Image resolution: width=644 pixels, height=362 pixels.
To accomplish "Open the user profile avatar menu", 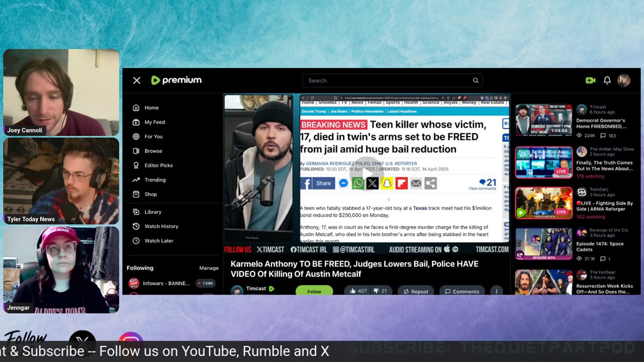I will (624, 80).
